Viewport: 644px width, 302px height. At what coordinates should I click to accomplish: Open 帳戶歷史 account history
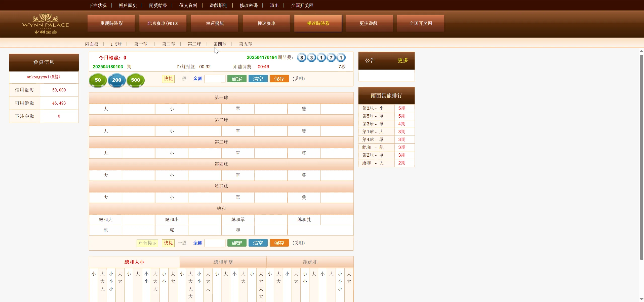128,5
